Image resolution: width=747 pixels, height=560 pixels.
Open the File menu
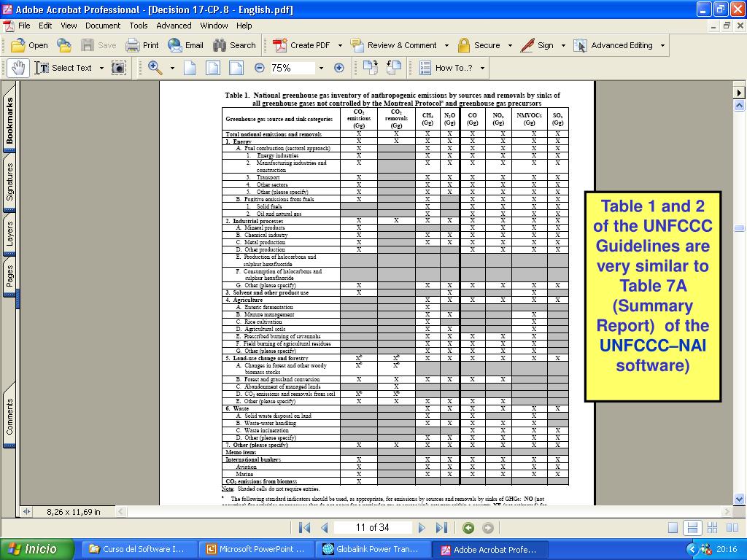24,26
